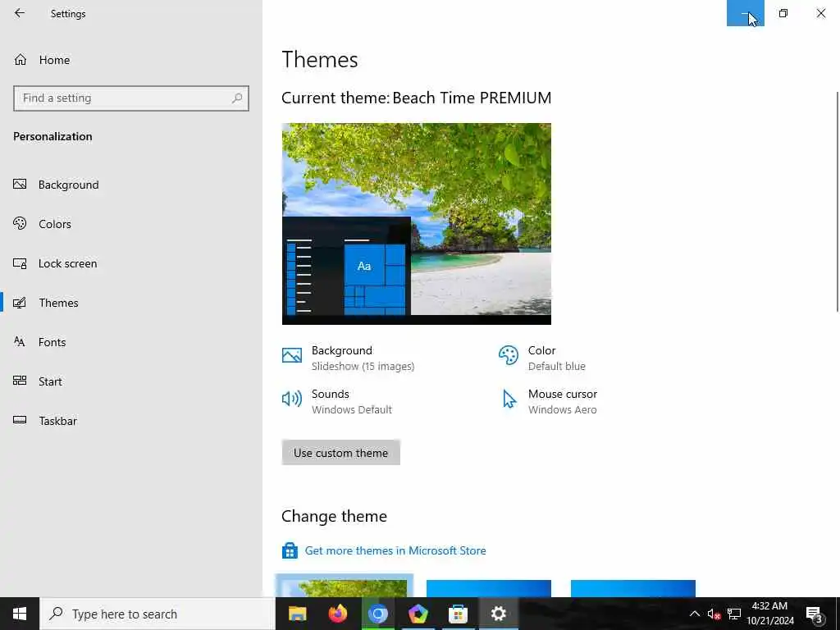Open Mouse cursor Windows Aero option
The image size is (840, 630).
(x=562, y=401)
